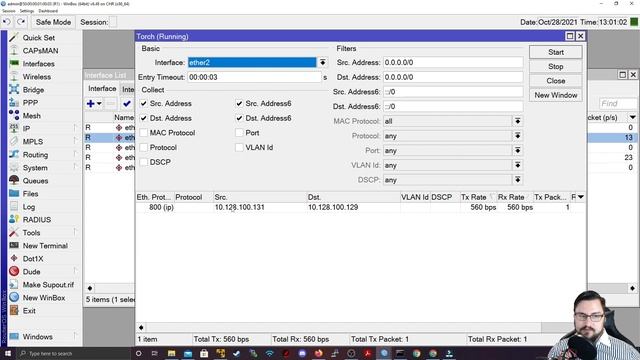The image size is (640, 360).
Task: Open File Explorer on the taskbar
Action: coord(171,353)
